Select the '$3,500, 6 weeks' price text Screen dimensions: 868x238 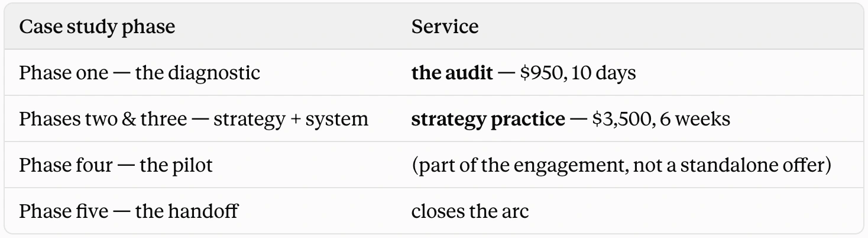pyautogui.click(x=660, y=119)
